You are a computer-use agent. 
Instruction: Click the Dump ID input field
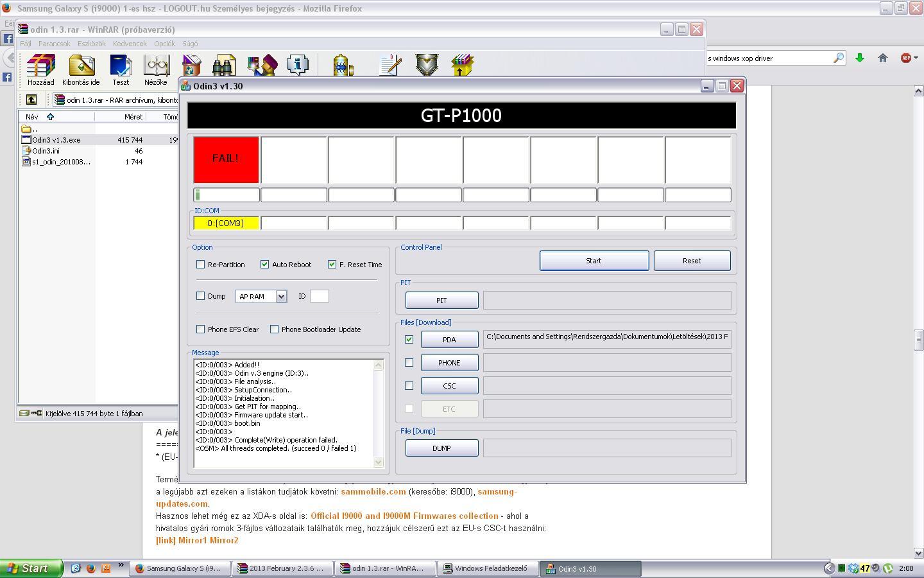pyautogui.click(x=319, y=295)
